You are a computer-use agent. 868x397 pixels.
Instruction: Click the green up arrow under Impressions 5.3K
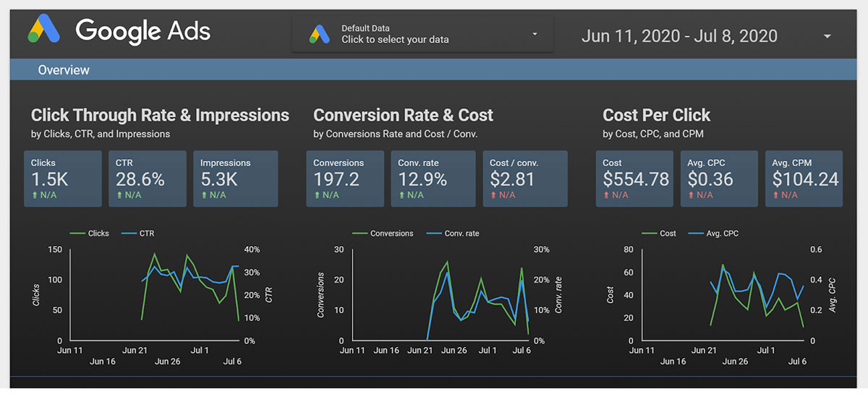pos(203,195)
